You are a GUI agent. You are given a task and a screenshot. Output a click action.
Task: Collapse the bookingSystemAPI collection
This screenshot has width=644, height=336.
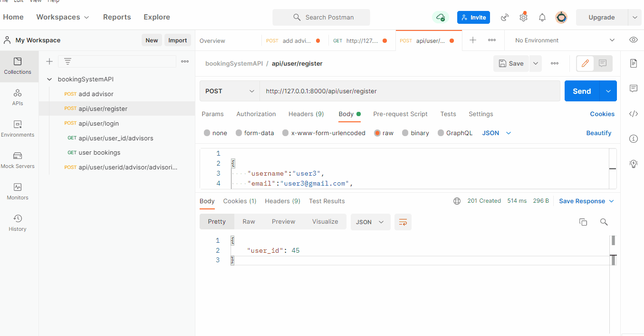[x=49, y=79]
